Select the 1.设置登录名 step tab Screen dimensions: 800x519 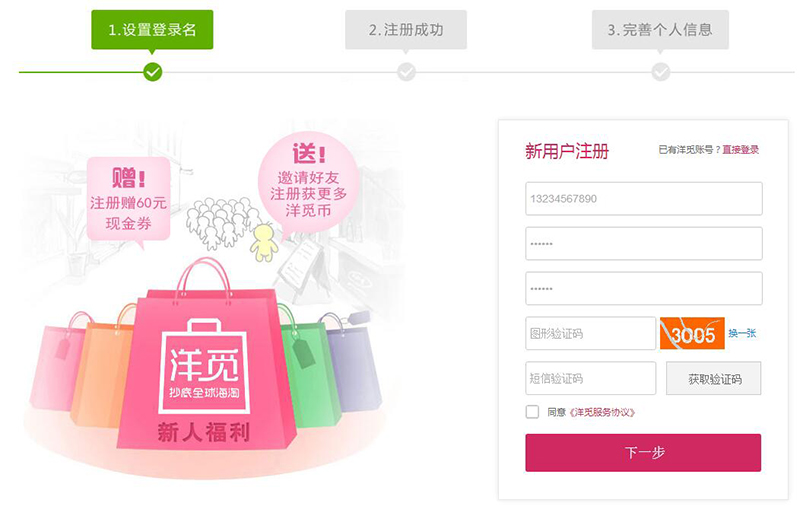pos(152,30)
